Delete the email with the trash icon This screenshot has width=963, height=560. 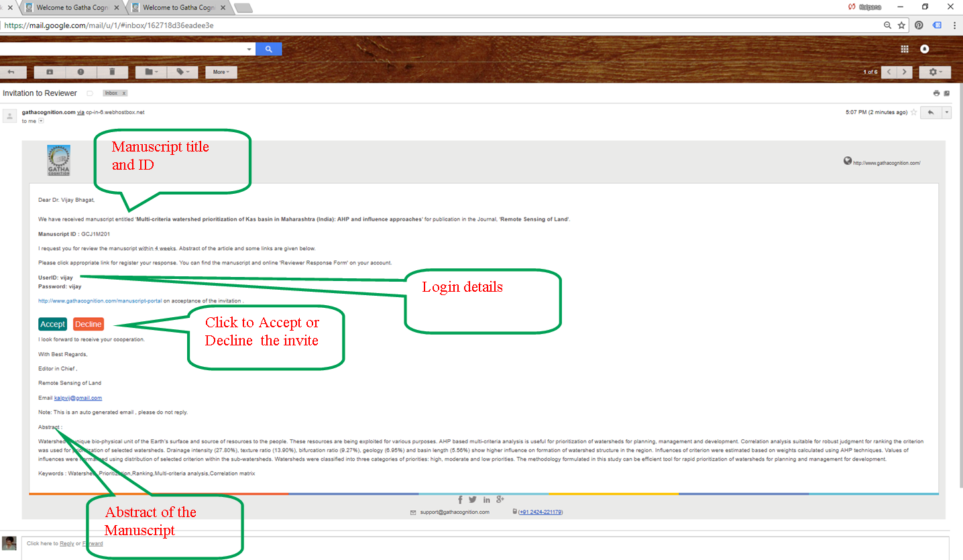point(112,72)
